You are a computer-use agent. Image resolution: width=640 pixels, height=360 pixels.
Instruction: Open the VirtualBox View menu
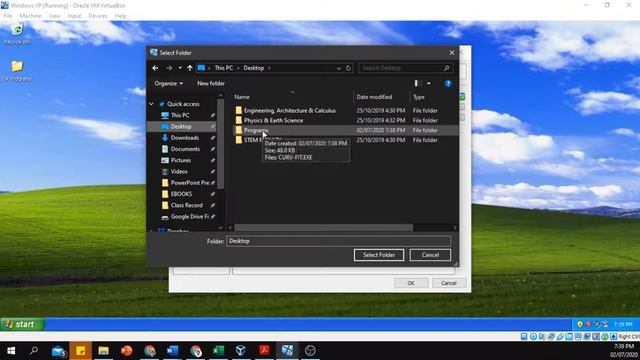pyautogui.click(x=54, y=16)
